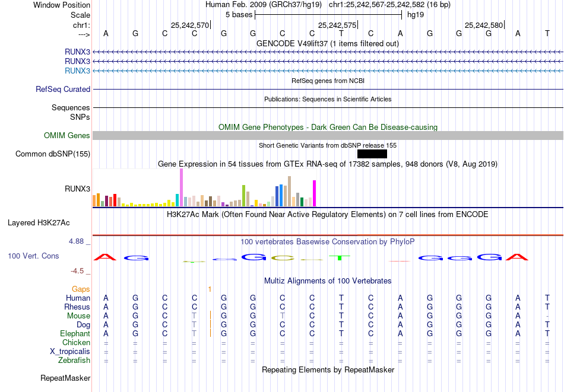This screenshot has width=564, height=392.
Task: Select the Mouse alignment row label
Action: tap(79, 316)
